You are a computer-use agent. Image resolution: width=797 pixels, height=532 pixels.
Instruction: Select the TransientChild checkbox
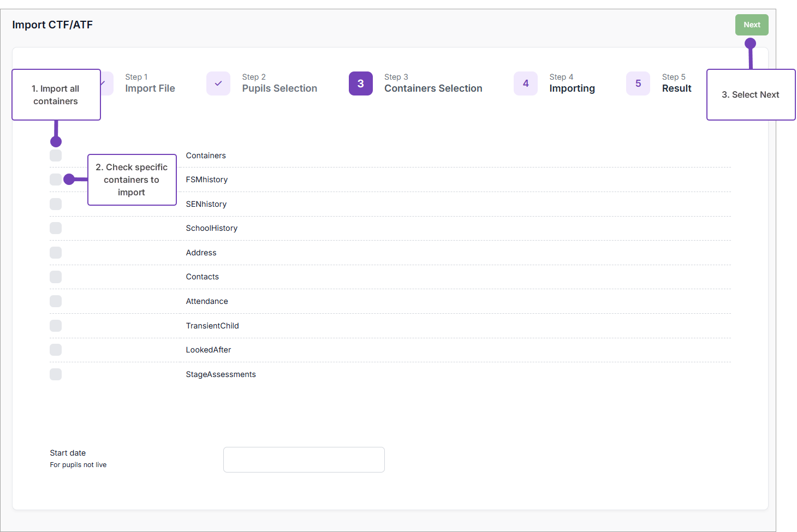pos(56,326)
